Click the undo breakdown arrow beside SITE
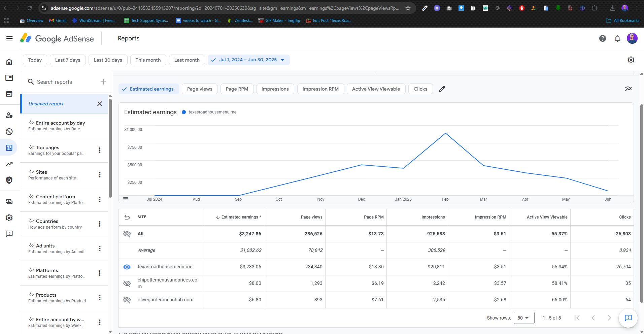Viewport: 644px width, 334px height. click(127, 217)
